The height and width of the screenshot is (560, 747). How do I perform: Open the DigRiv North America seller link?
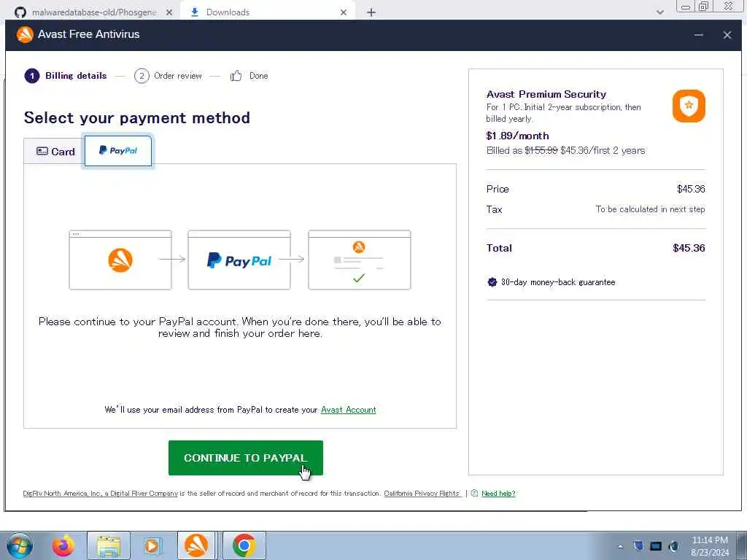click(x=101, y=494)
